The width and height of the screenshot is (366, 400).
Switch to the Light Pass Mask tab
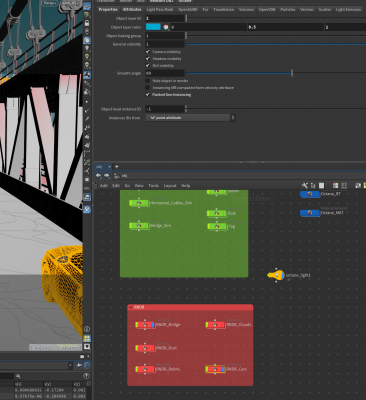(160, 10)
